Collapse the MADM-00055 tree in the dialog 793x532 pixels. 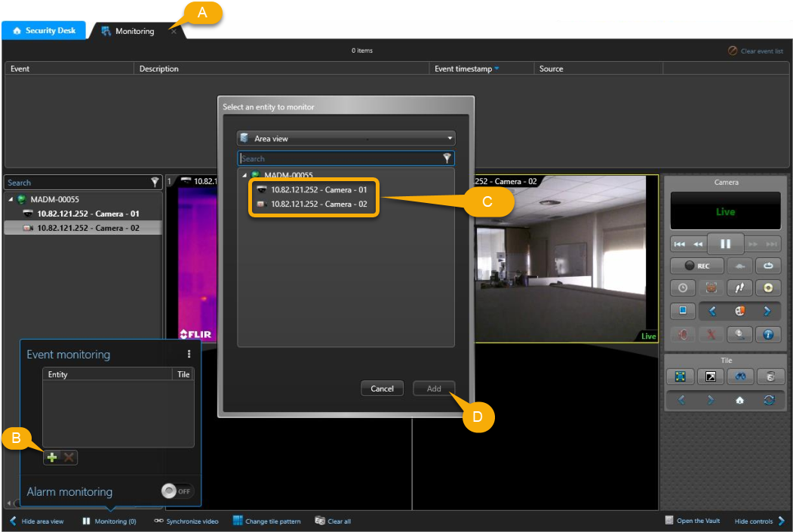pyautogui.click(x=244, y=174)
